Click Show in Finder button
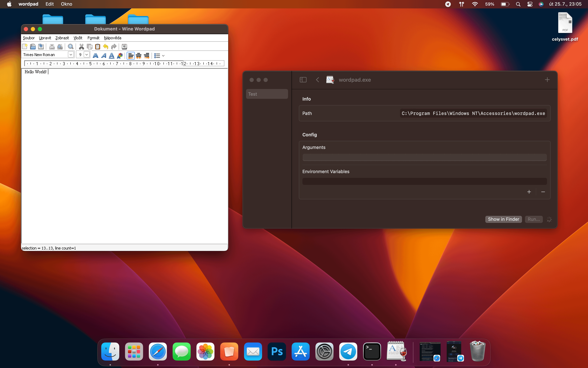Viewport: 588px width, 368px height. click(503, 219)
